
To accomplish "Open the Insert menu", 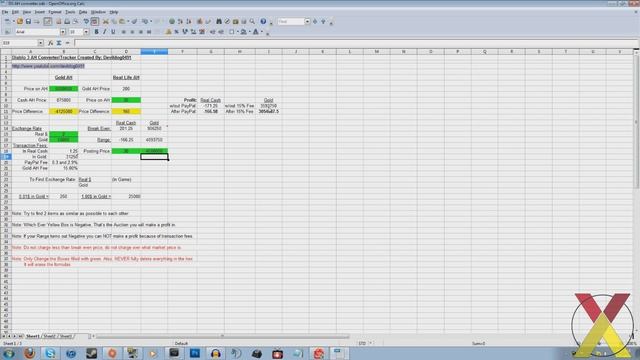I will (x=40, y=12).
